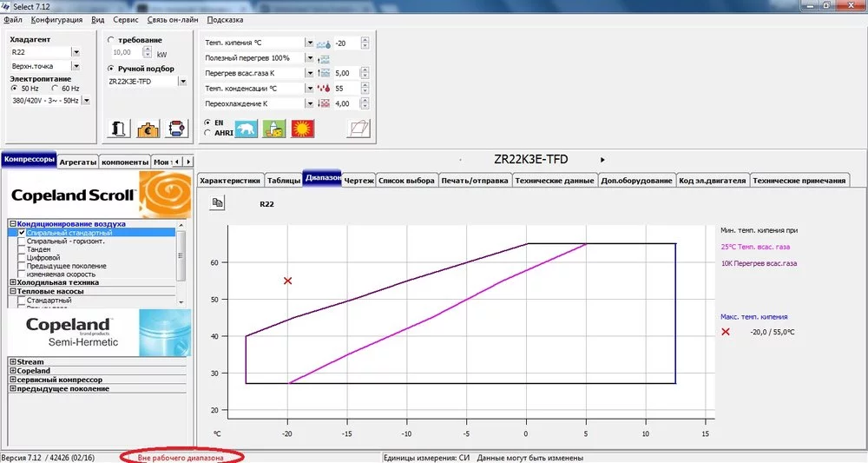Open the Печать/отправка tab
Image resolution: width=868 pixels, height=463 pixels.
tap(475, 180)
